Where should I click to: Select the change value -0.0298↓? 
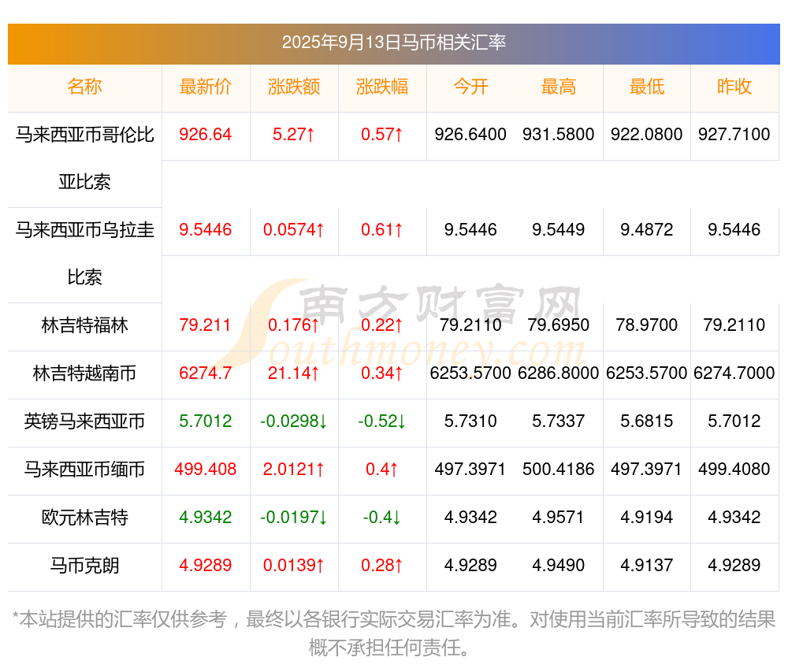[x=293, y=421]
